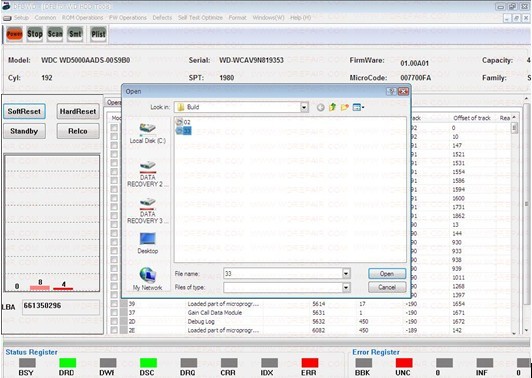Click the module table scroll-down arrow
Viewport: 532px width, 378px height.
[x=514, y=333]
